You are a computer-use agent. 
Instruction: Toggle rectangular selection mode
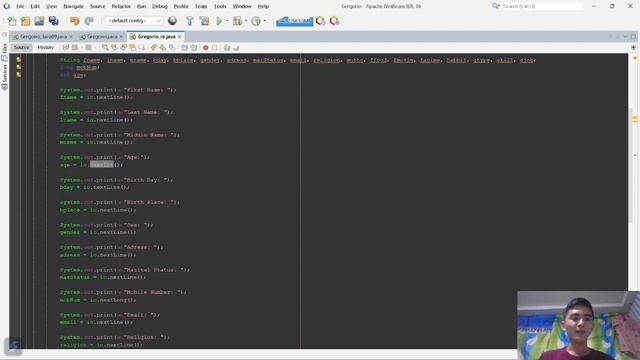[142, 48]
